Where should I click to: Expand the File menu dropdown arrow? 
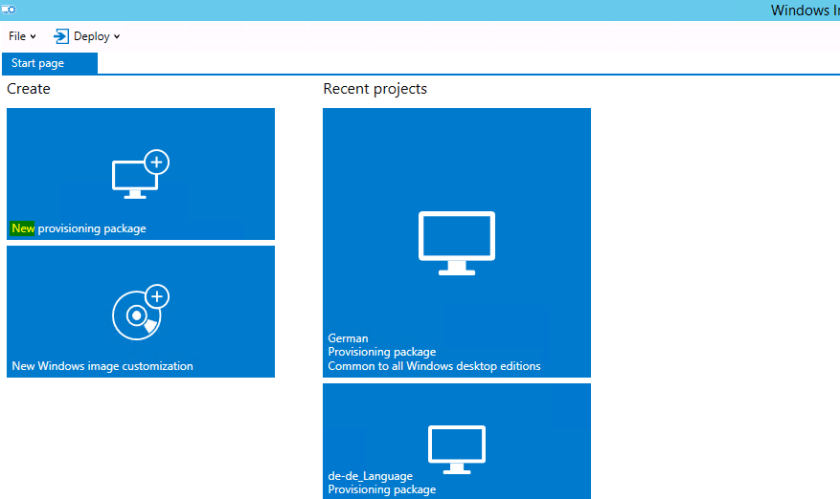click(x=33, y=37)
